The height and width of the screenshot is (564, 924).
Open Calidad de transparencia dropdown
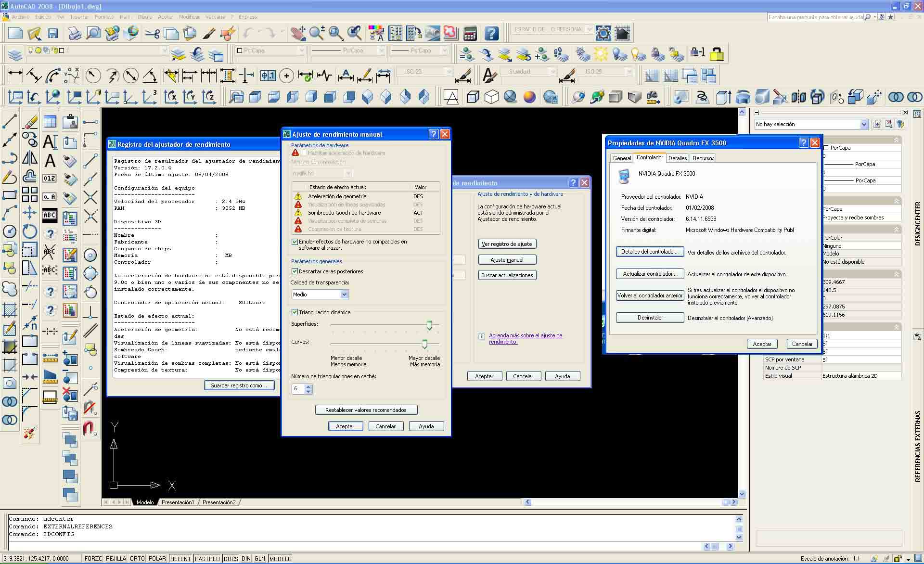(x=344, y=295)
